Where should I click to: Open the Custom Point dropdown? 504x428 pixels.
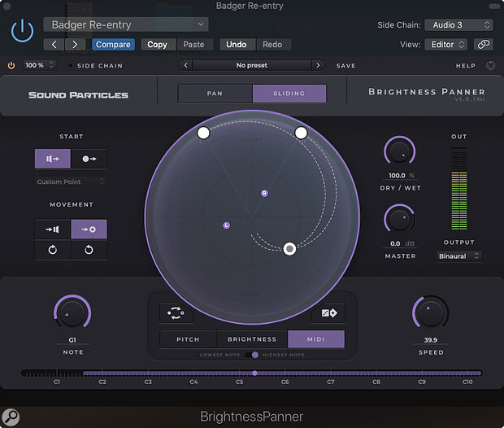click(x=71, y=181)
